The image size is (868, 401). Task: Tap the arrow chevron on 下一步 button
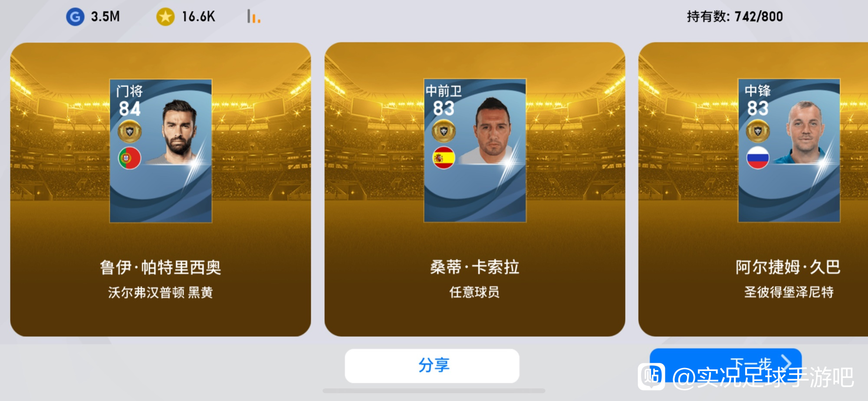point(786,362)
